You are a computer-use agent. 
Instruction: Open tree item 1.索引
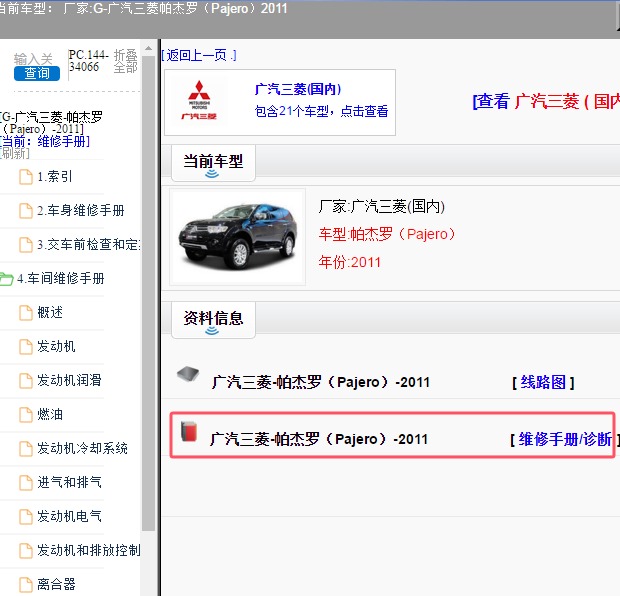tap(55, 176)
